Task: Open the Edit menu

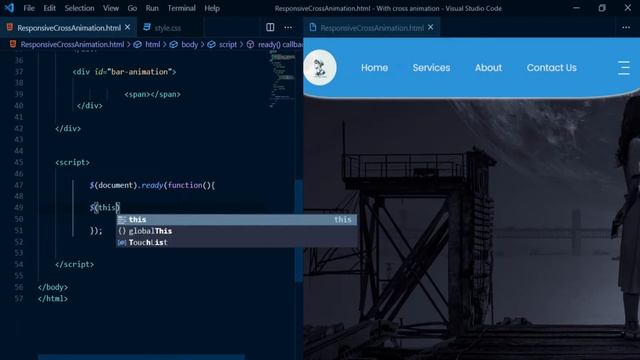Action: click(49, 8)
